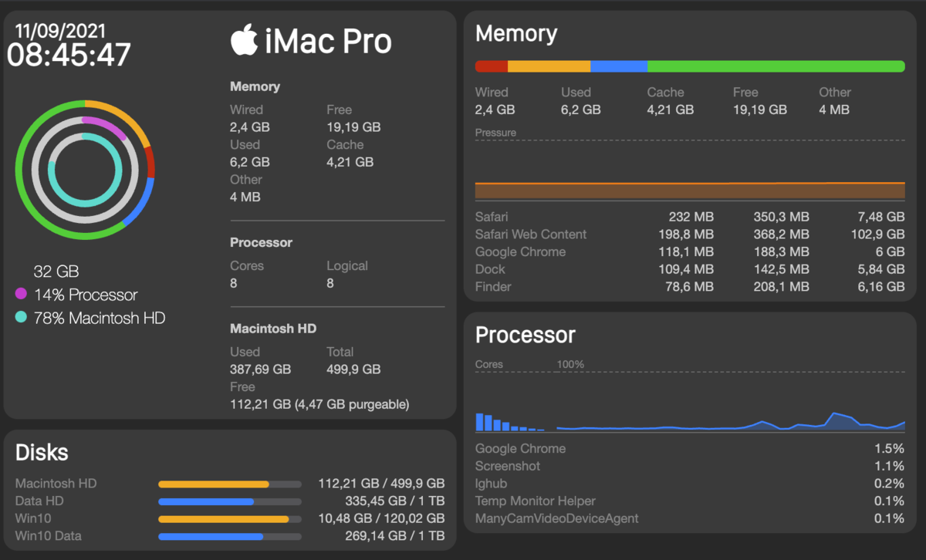
Task: Click the purple Processor legend dot
Action: (21, 294)
